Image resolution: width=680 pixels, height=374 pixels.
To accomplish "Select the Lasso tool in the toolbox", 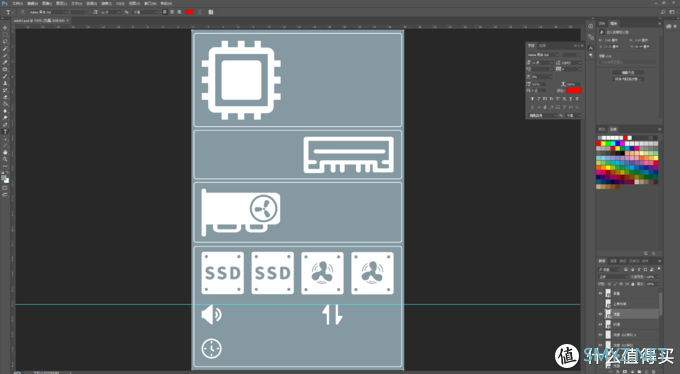I will pos(5,42).
